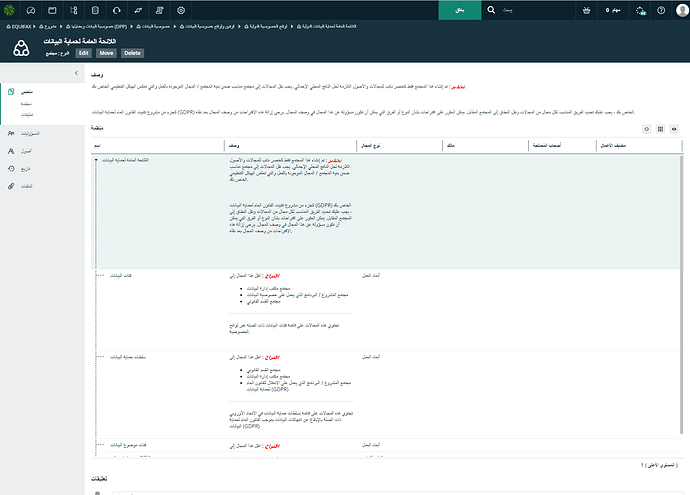690x495 pixels.
Task: Click the red warning label in the description
Action: (x=458, y=87)
